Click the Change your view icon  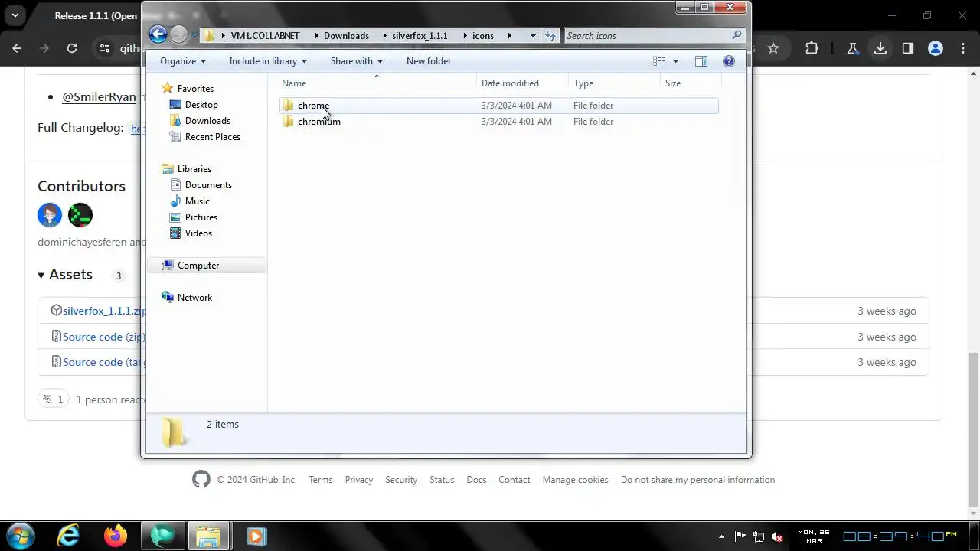(x=658, y=61)
